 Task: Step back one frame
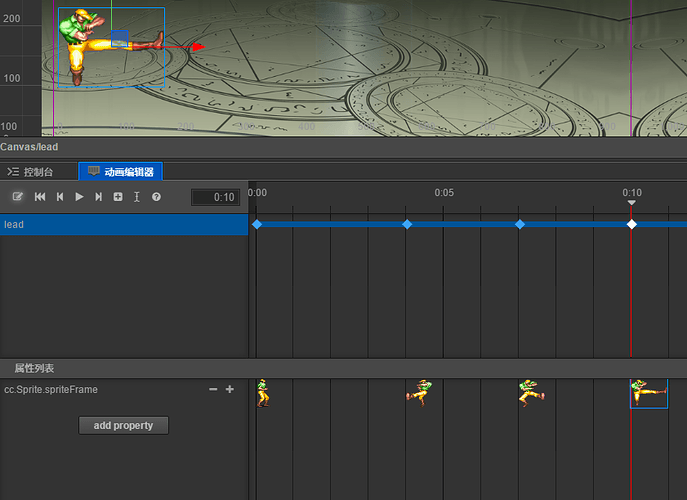[60, 197]
